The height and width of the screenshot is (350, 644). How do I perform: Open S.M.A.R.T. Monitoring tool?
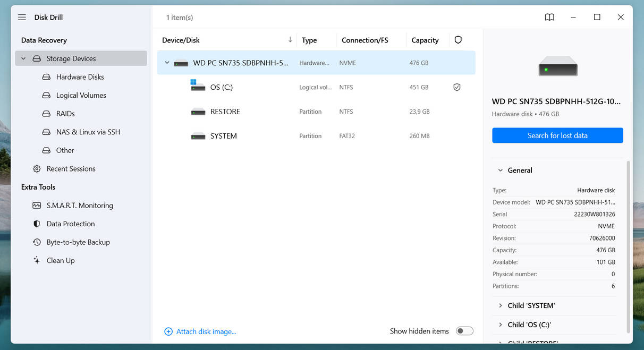point(80,206)
